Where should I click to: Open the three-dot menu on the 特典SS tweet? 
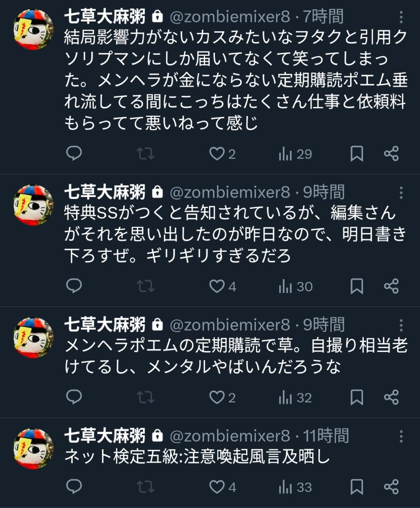pos(401,192)
